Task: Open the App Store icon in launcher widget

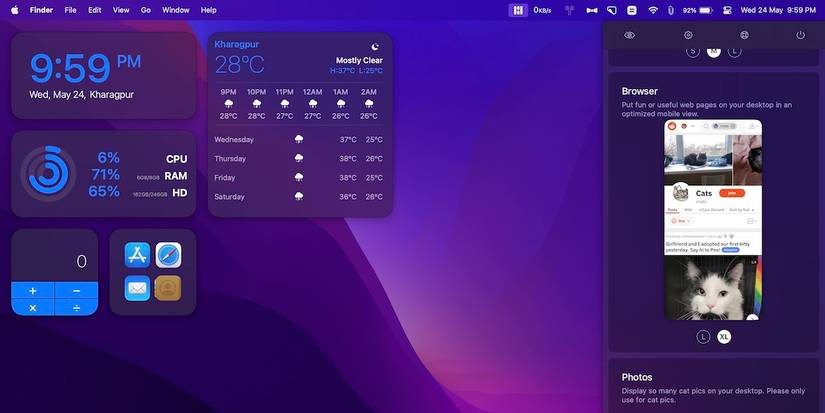Action: pos(137,255)
